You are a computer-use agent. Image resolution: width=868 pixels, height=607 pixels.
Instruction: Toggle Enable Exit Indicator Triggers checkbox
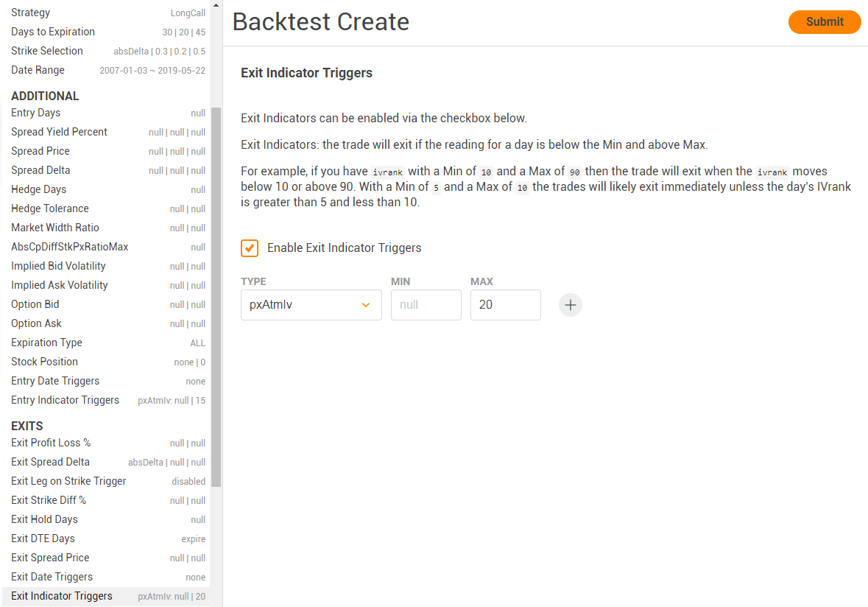[250, 248]
